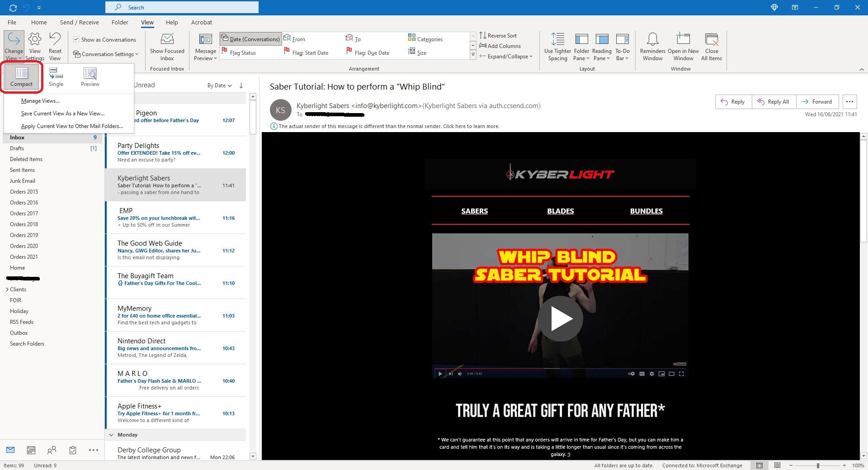Click Reverse Sort

pos(498,35)
